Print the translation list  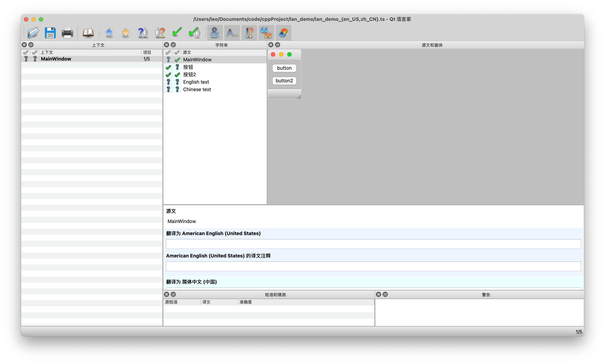67,33
